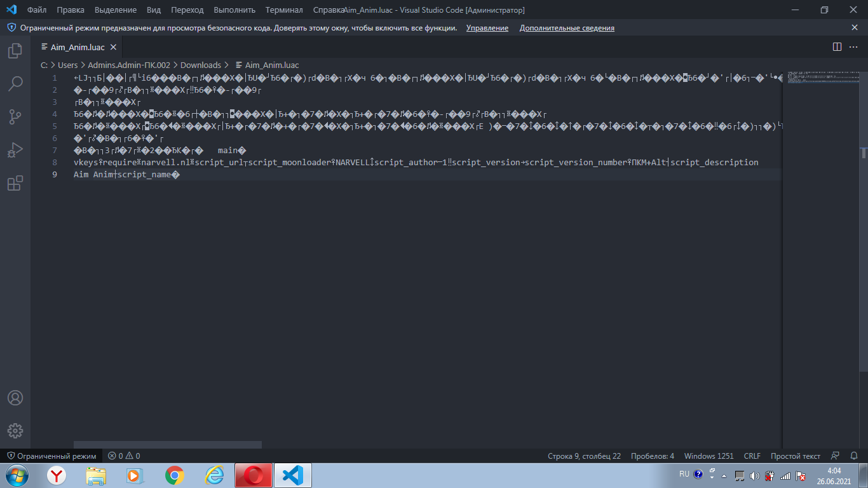Close the Aim_Anim.luac tab
Viewport: 868px width, 488px height.
[113, 48]
